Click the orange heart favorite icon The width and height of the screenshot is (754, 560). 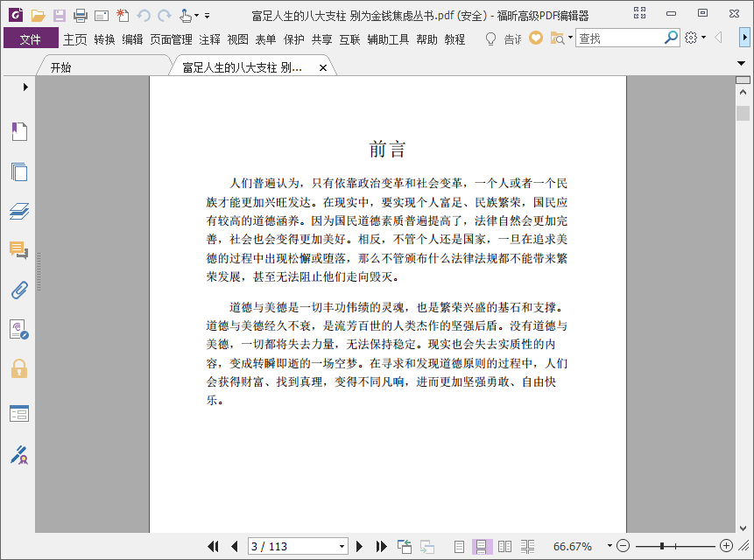click(536, 38)
